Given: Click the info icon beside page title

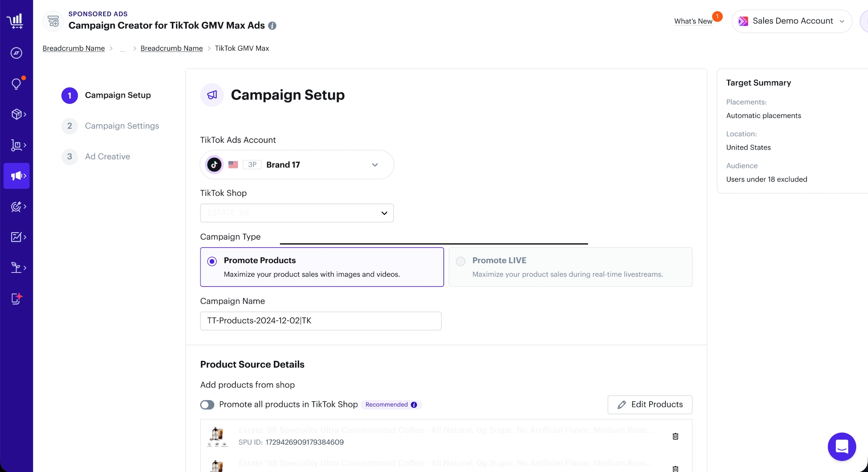Looking at the screenshot, I should click(x=272, y=26).
